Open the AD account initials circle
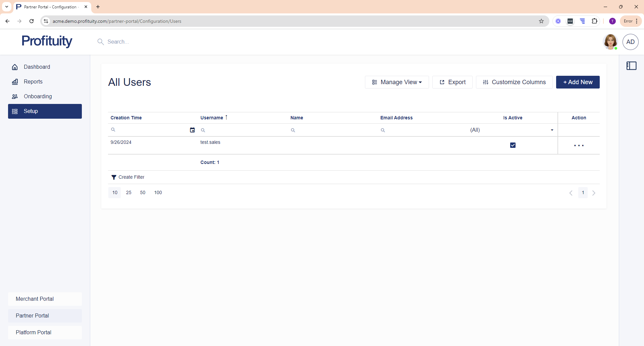 coord(630,42)
